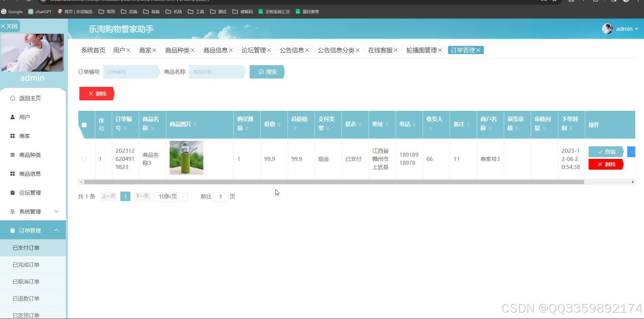Open the 已退款订单 submenu item

[x=33, y=298]
